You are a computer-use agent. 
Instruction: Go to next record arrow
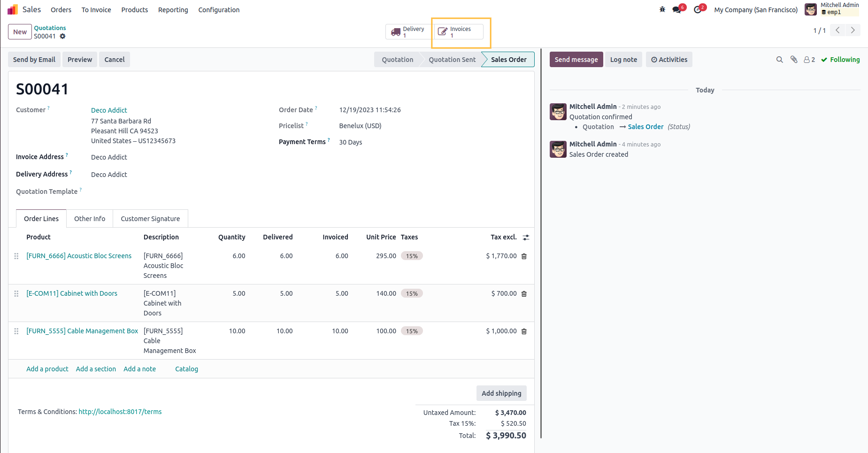point(853,30)
